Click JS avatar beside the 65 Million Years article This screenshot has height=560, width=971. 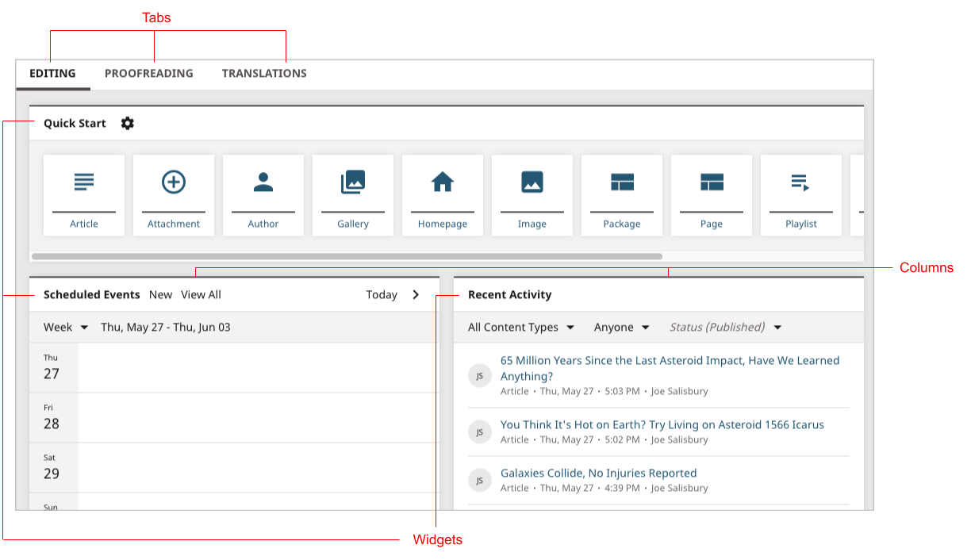(479, 376)
